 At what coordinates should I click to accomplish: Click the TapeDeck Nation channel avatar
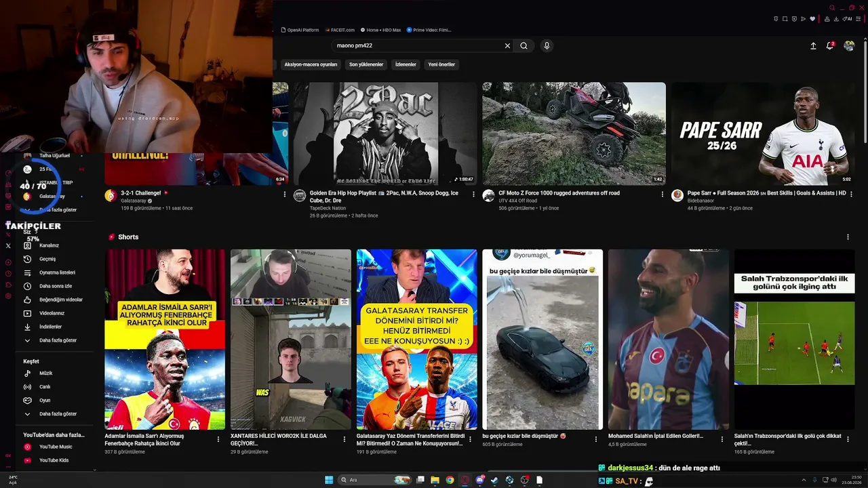299,196
